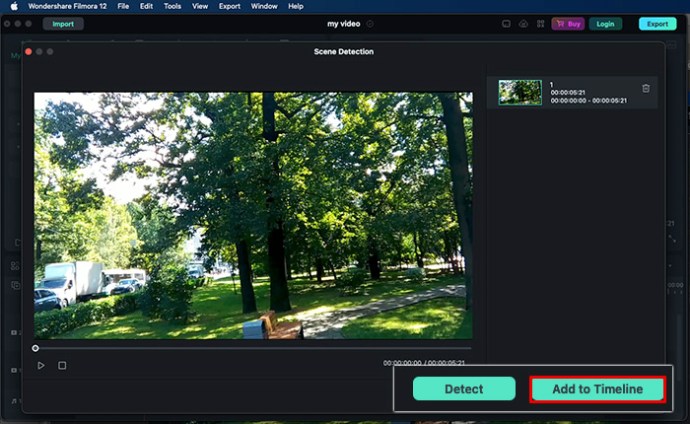Image resolution: width=690 pixels, height=424 pixels.
Task: Open the layout grid icon in top bar
Action: click(540, 24)
